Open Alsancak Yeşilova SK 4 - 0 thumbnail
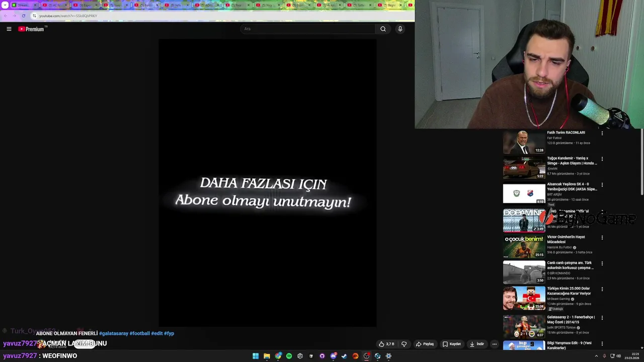Screen dimensions: 644x362 click(x=524, y=194)
